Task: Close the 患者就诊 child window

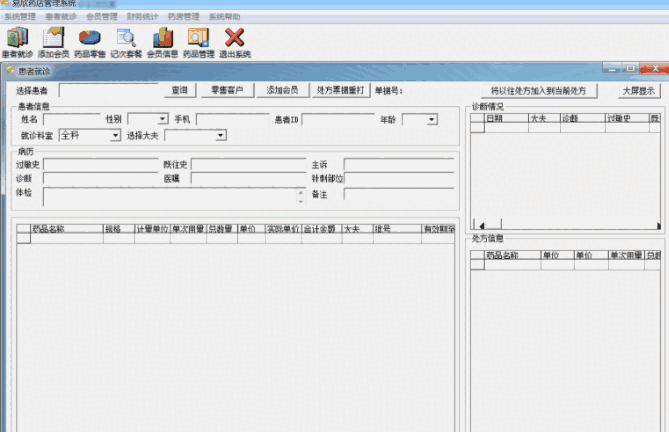Action: click(x=654, y=68)
